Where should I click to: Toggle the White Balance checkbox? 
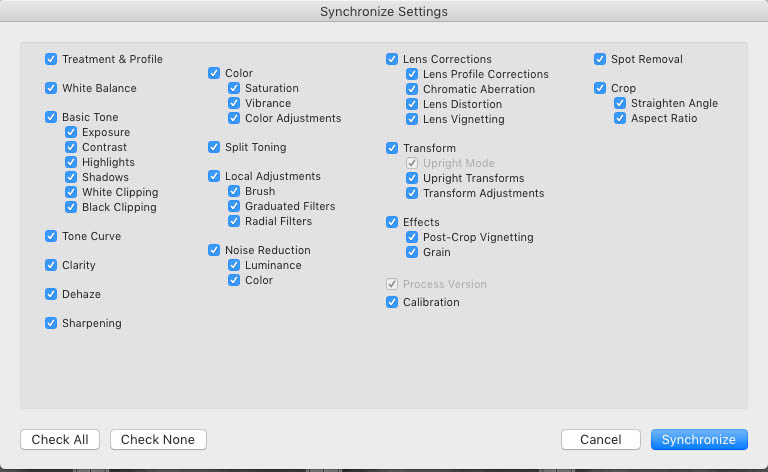coord(51,88)
